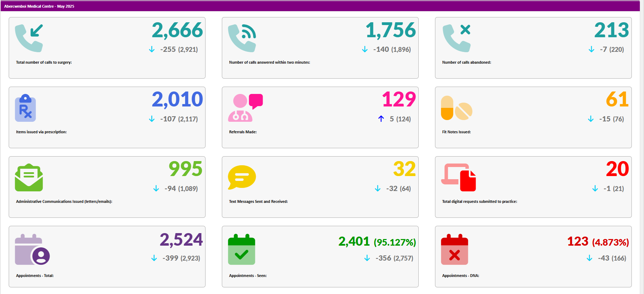Click down arrow beside -399 appointments total
The height and width of the screenshot is (294, 644).
pos(154,258)
